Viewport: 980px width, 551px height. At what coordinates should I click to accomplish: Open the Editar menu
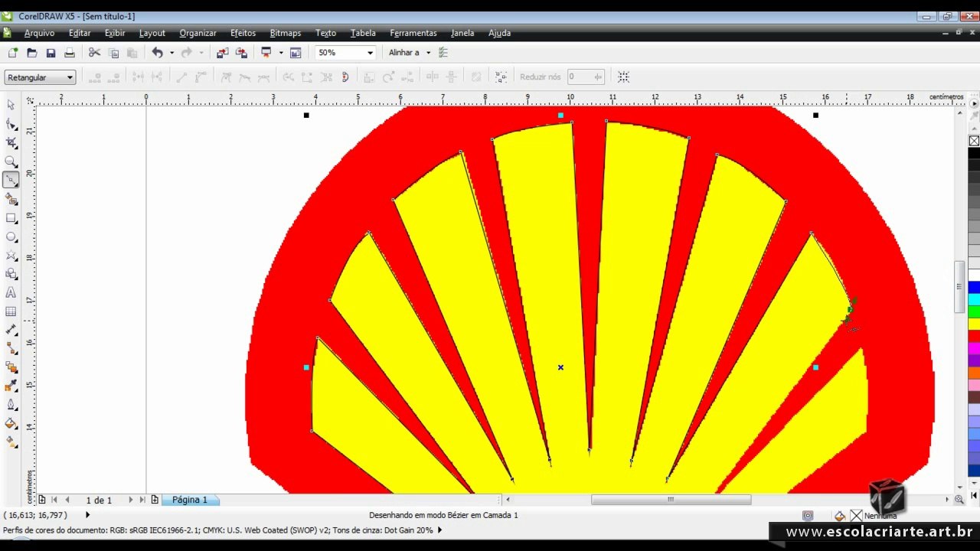click(80, 33)
